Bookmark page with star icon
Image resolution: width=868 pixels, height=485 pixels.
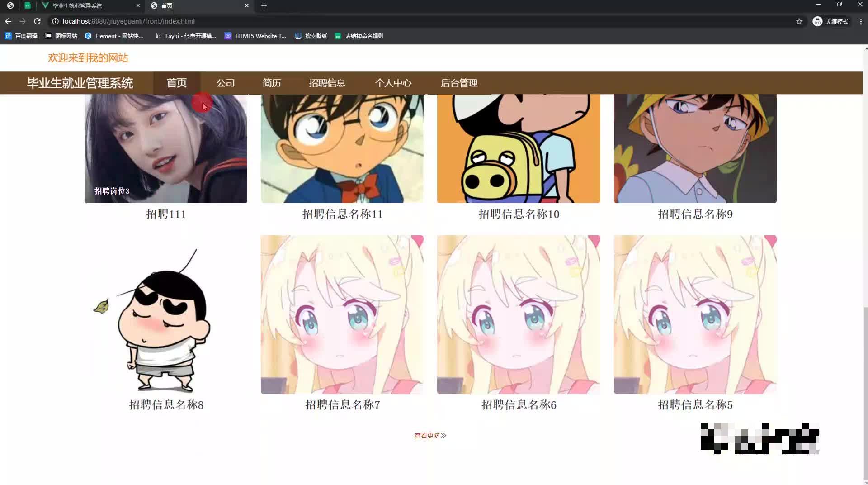tap(799, 21)
